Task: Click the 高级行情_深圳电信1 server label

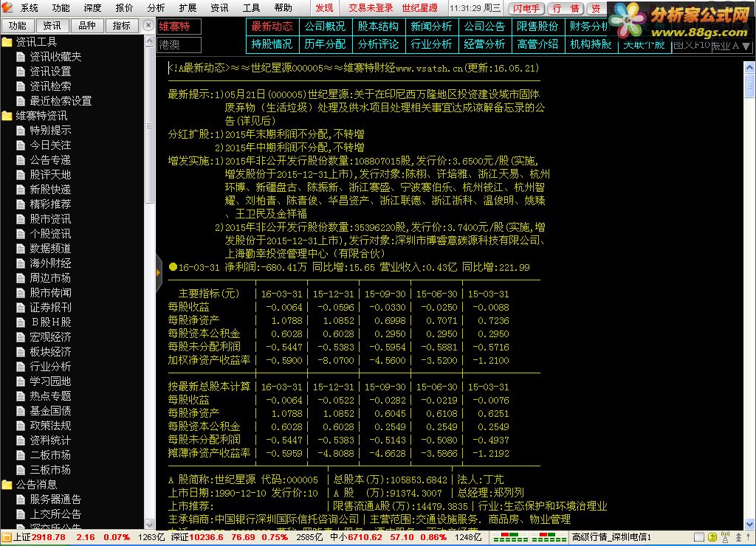Action: click(611, 537)
